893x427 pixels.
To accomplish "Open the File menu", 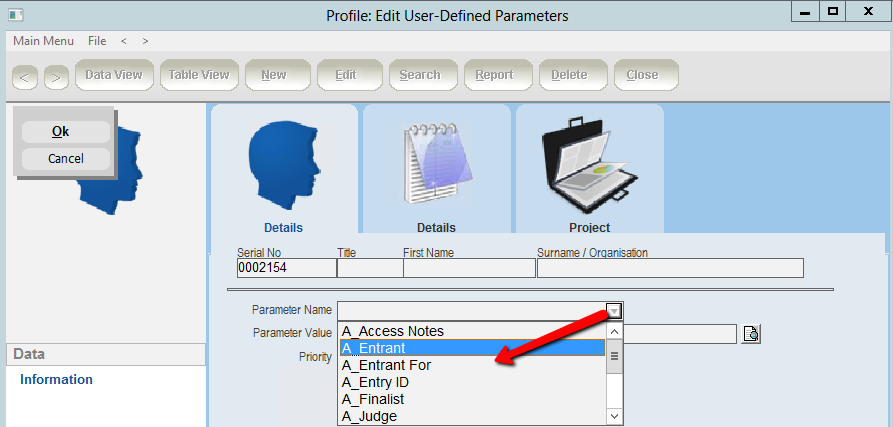I will pyautogui.click(x=97, y=41).
